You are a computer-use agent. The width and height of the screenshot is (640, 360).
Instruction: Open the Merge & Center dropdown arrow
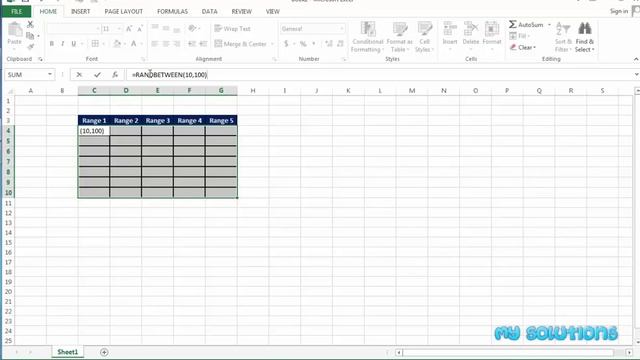tap(272, 44)
